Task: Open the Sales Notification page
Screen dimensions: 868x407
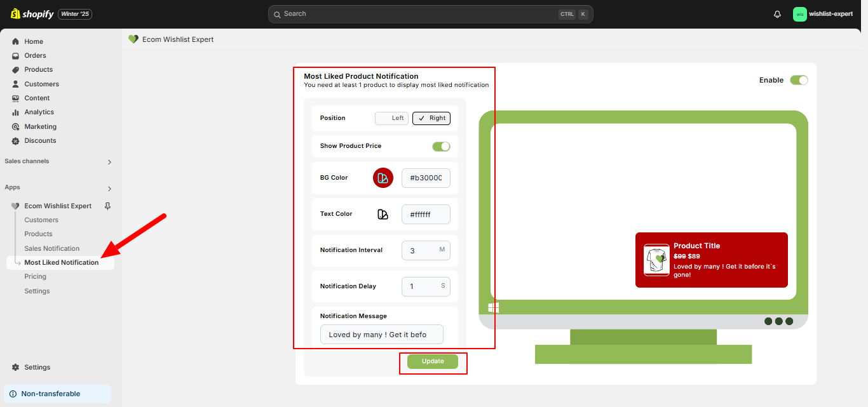Action: click(x=52, y=248)
